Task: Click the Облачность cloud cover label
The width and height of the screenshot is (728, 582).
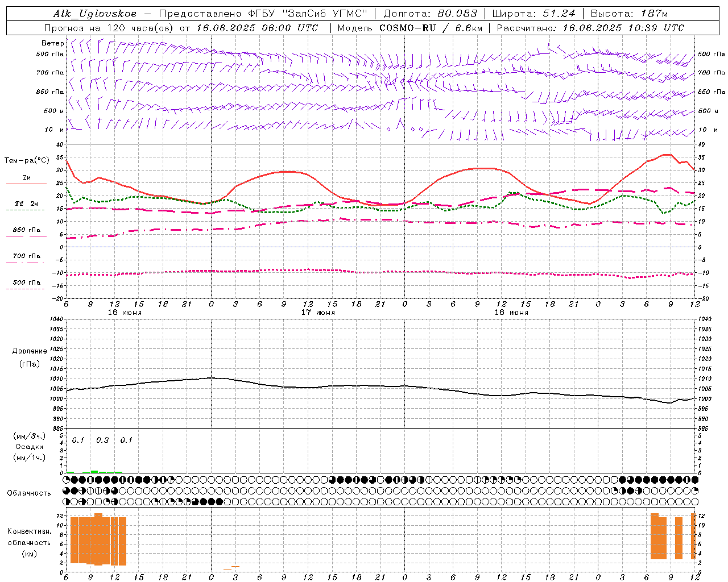Action: 29,493
